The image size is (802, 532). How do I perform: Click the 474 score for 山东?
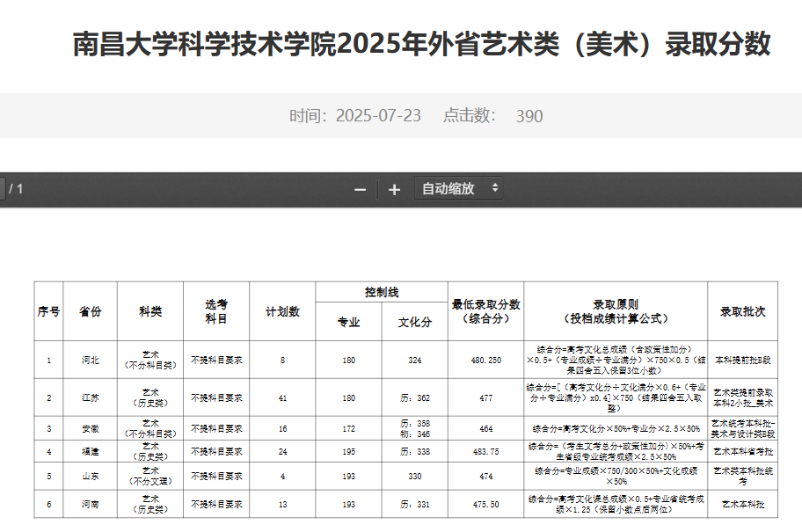(486, 477)
